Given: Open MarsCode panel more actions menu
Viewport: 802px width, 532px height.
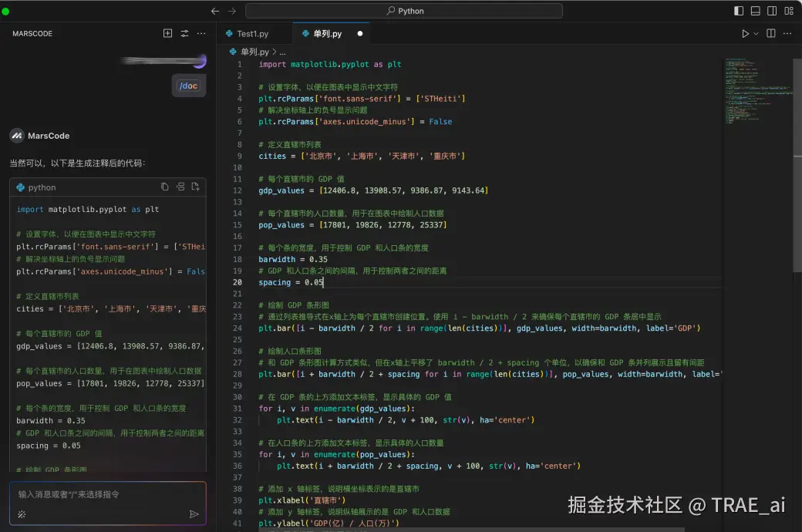Looking at the screenshot, I should click(x=201, y=33).
